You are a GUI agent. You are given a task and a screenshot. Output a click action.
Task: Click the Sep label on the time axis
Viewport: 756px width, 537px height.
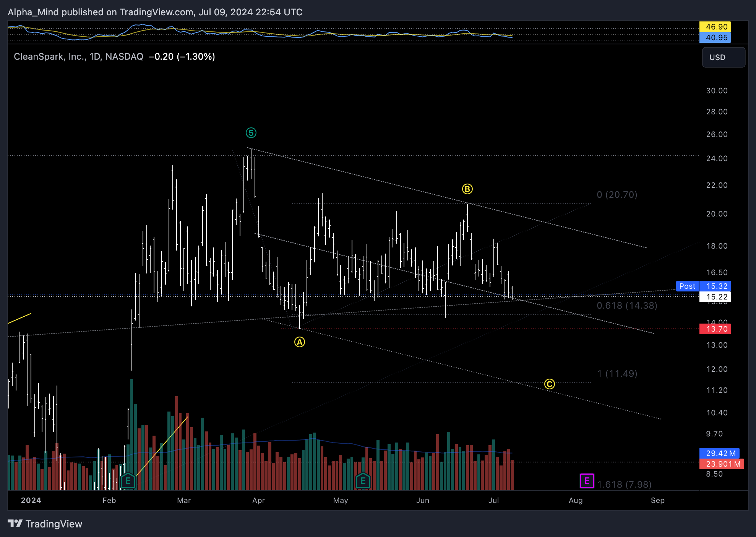[x=658, y=500]
